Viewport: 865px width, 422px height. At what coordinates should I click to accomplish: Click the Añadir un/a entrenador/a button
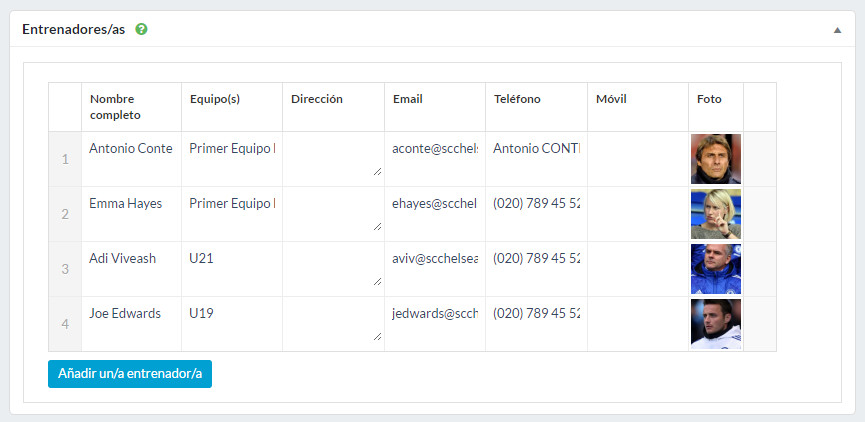[130, 374]
